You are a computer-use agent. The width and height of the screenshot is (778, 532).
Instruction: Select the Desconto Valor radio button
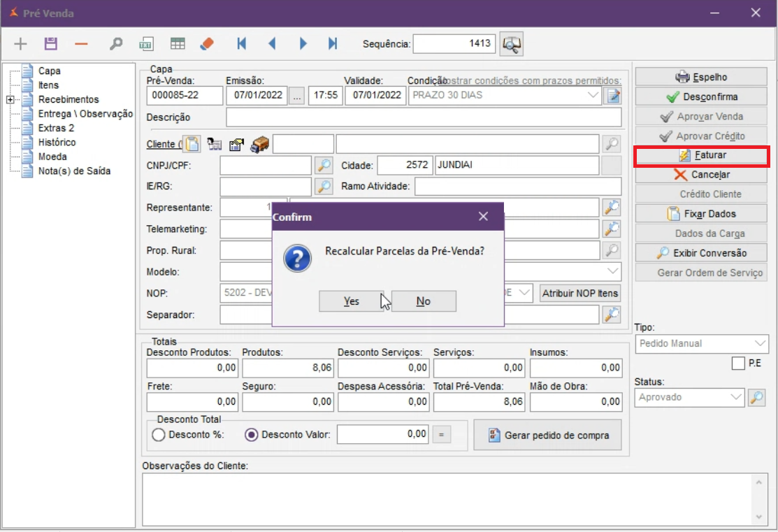pos(252,435)
